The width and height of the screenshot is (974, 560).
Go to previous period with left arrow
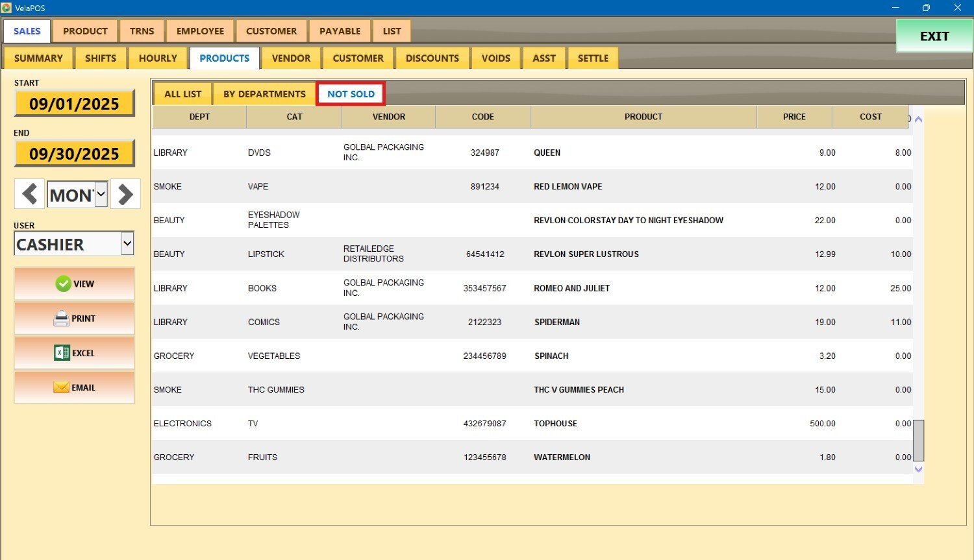(29, 194)
